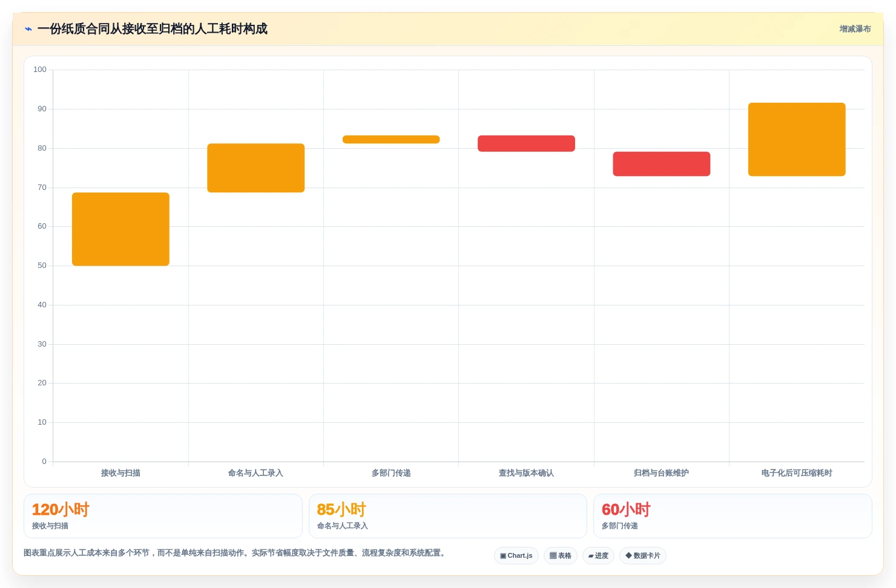Click the x-axis label 电子化后可压缩耗时
896x588 pixels.
(x=797, y=473)
